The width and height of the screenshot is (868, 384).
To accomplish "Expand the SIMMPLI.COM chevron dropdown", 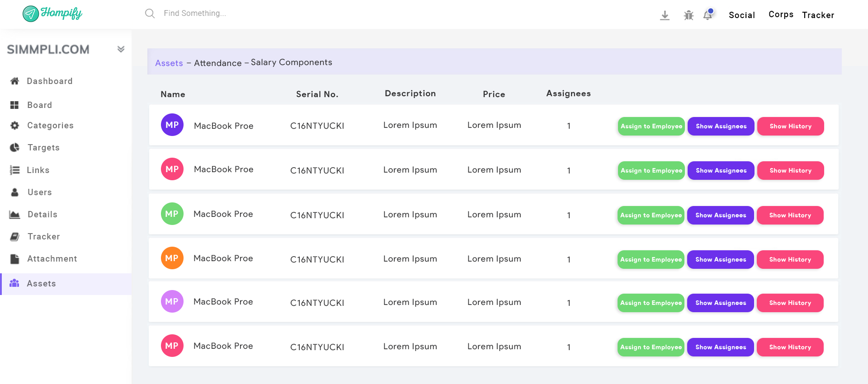I will click(121, 49).
